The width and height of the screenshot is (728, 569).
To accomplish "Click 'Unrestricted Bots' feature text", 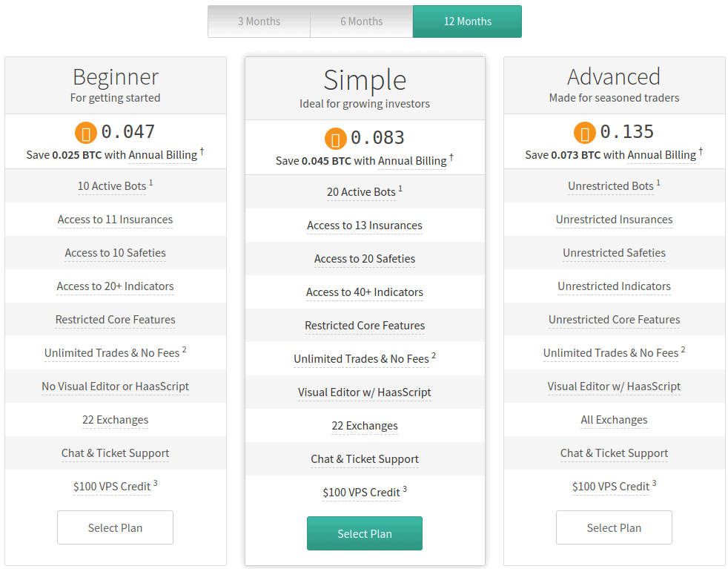I will (x=611, y=186).
